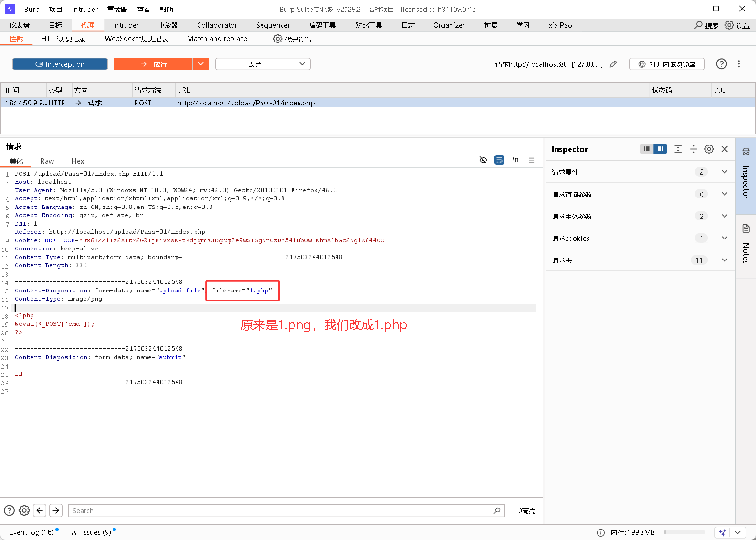
Task: Open the search magnifier icon in top bar
Action: 699,25
